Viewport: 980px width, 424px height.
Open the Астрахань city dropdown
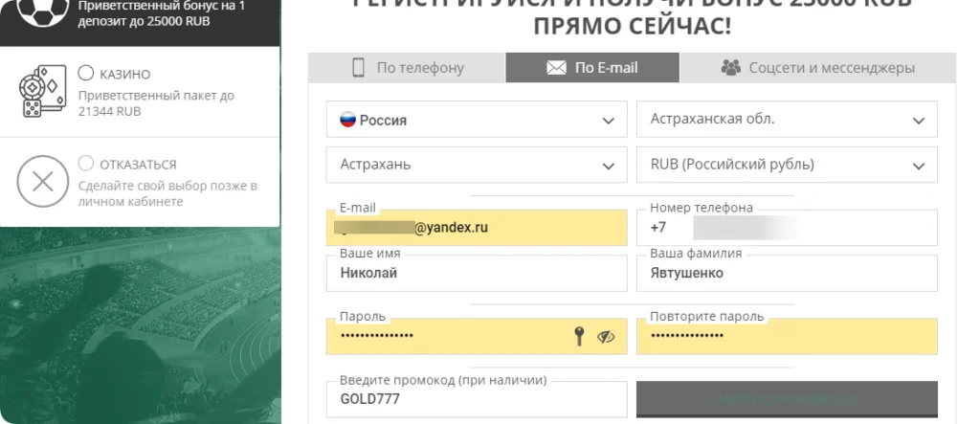(x=477, y=165)
